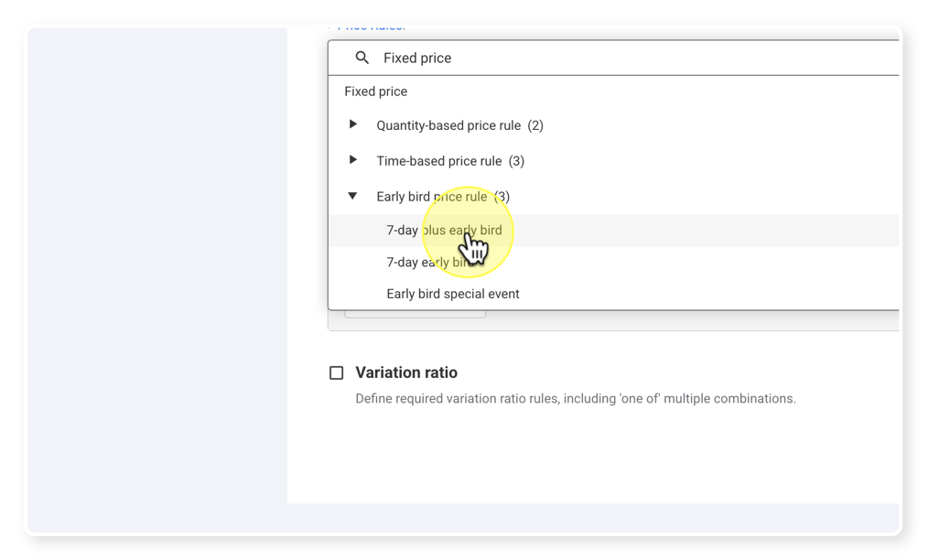Expand the Time-based price rule arrow
928x560 pixels.
point(352,160)
